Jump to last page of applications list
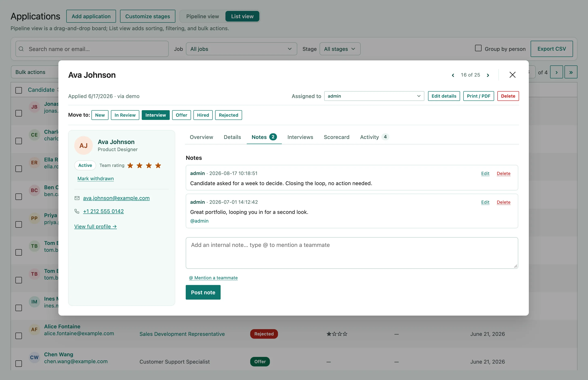The image size is (588, 380). pos(571,72)
